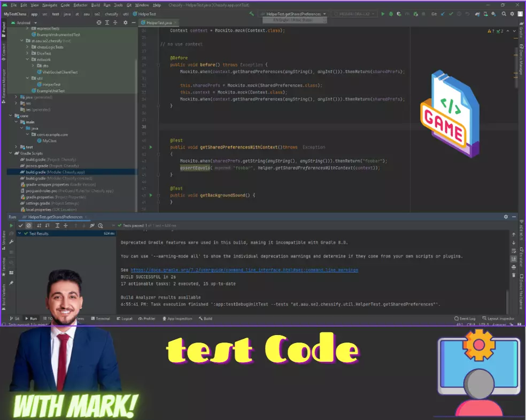Collapse the Gradle Scripts node
The height and width of the screenshot is (420, 526).
11,153
